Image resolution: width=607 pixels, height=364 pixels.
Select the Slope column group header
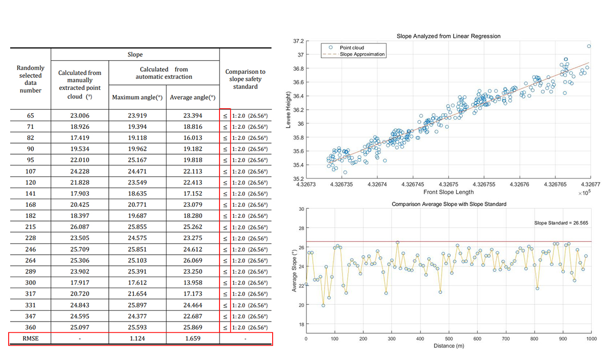click(135, 54)
